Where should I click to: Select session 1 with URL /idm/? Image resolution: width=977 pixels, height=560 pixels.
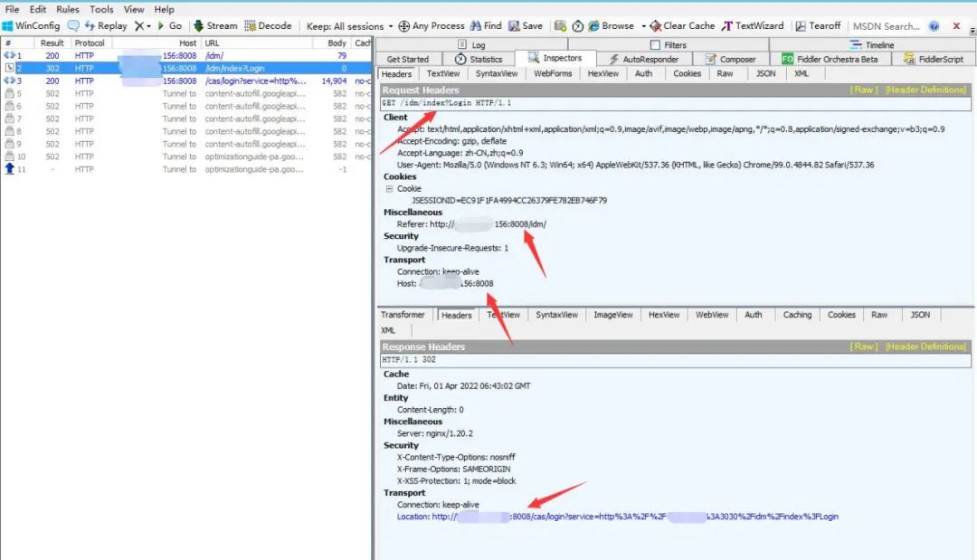click(185, 55)
